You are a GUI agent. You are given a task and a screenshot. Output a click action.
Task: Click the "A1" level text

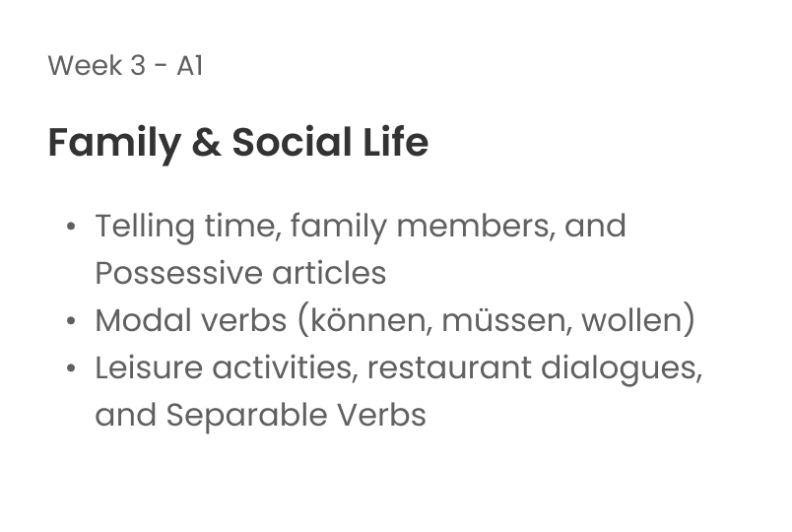[x=190, y=67]
